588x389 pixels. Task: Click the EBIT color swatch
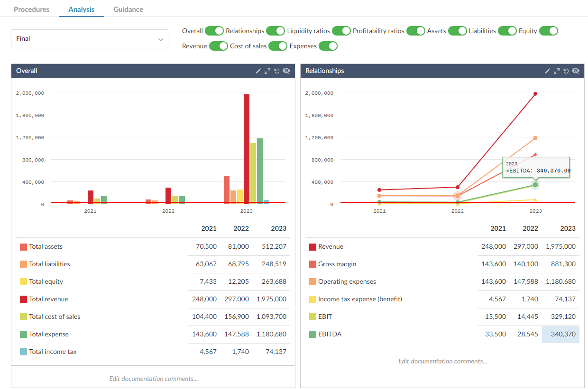coord(312,317)
